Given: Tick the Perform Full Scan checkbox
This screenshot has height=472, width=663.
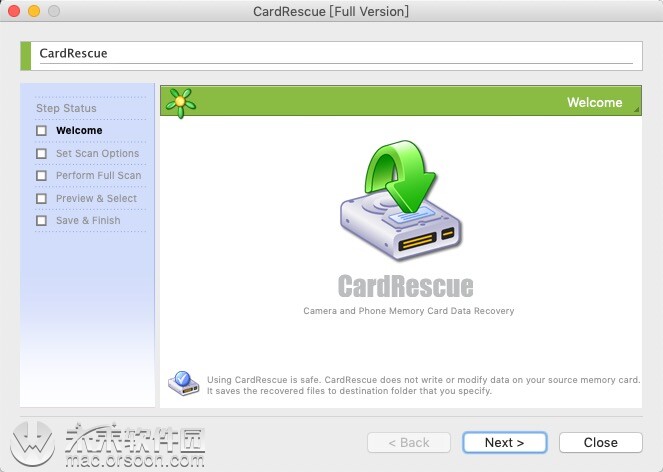Looking at the screenshot, I should pyautogui.click(x=41, y=176).
